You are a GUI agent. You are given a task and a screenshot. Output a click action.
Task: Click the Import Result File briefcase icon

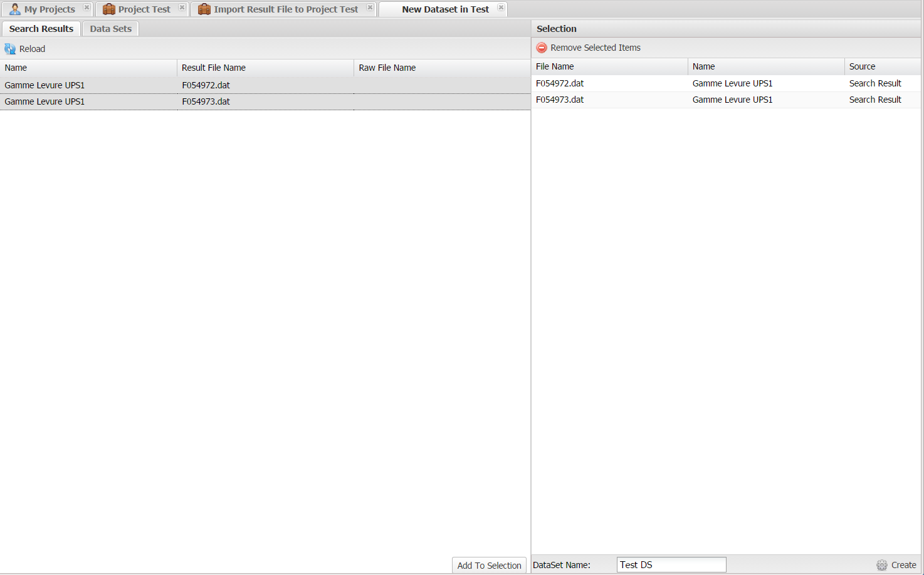[204, 9]
